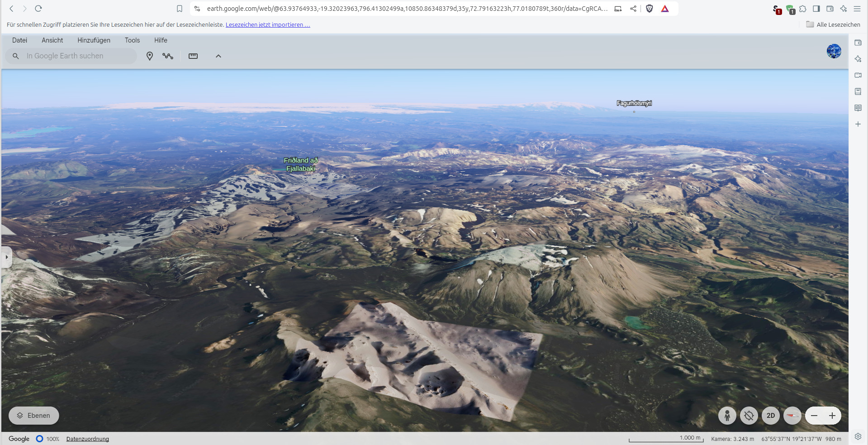Viewport: 868px width, 445px height.
Task: Select the Fagurhólsmýri place label
Action: tap(634, 103)
